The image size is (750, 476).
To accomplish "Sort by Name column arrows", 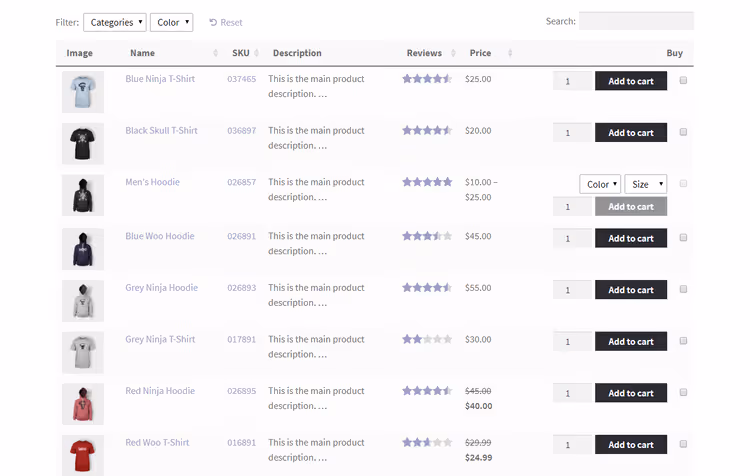I will tap(215, 53).
